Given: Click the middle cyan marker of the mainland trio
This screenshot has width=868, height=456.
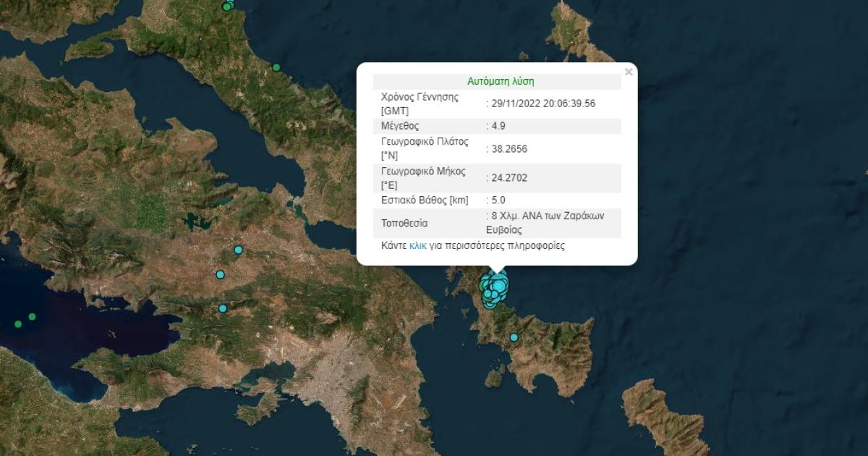Looking at the screenshot, I should click(x=221, y=274).
